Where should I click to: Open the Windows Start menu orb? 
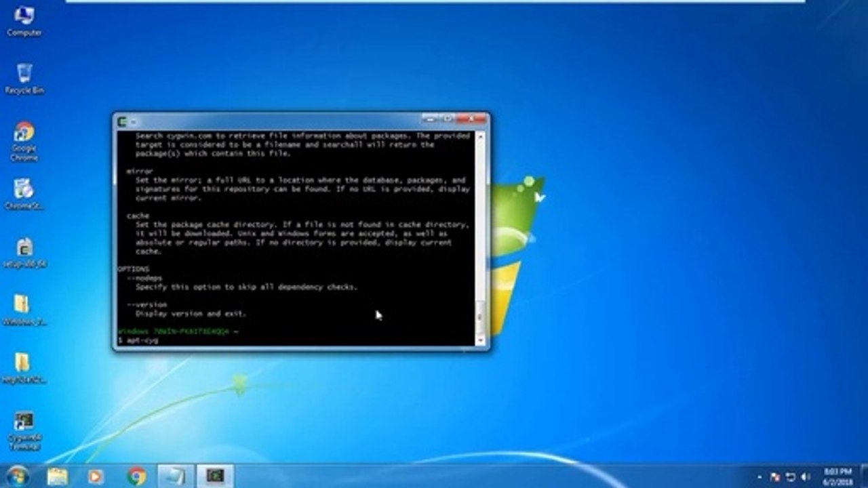click(x=17, y=476)
